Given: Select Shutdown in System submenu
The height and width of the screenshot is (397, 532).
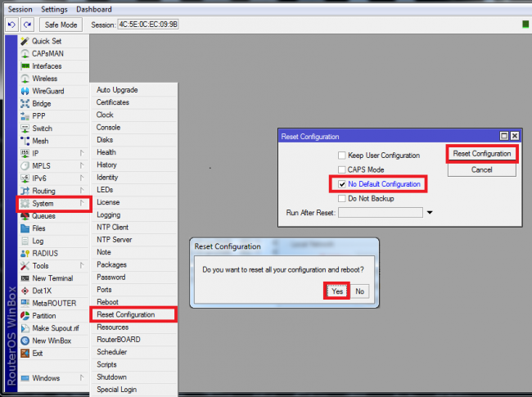Looking at the screenshot, I should 133,377.
